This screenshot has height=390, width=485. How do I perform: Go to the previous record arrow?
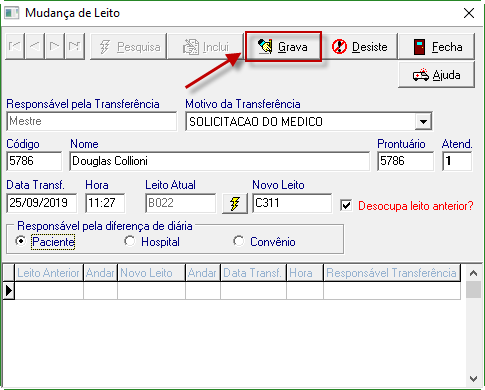(35, 46)
